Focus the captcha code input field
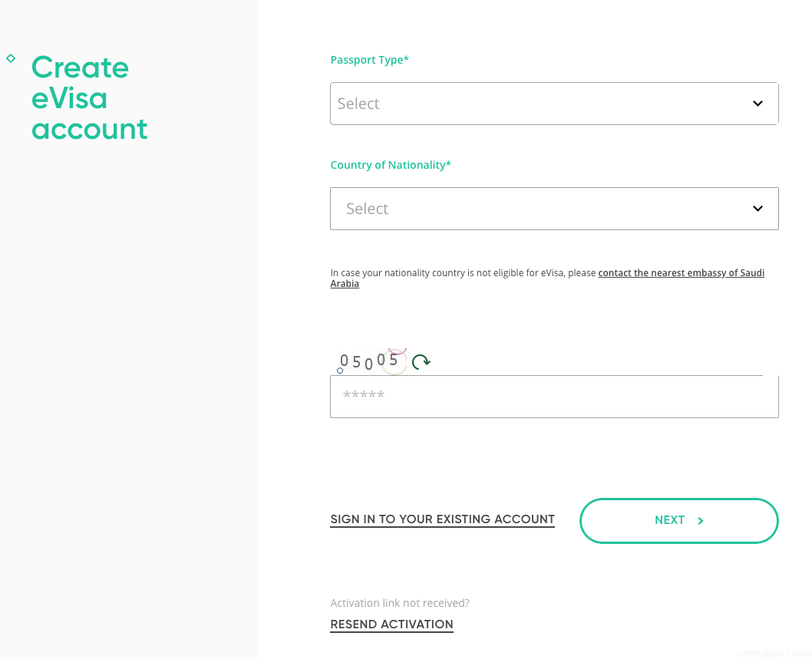The image size is (812, 659). pyautogui.click(x=553, y=397)
